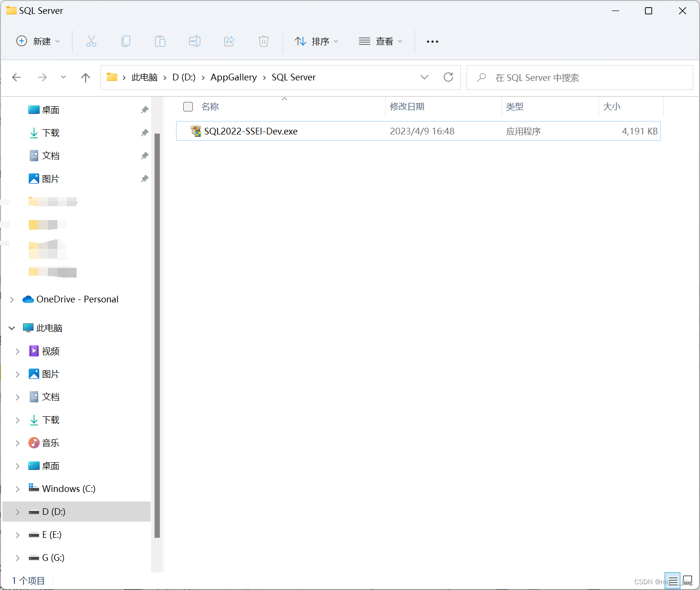Go back with the left arrow
Screen dimensions: 700x590
(x=17, y=77)
